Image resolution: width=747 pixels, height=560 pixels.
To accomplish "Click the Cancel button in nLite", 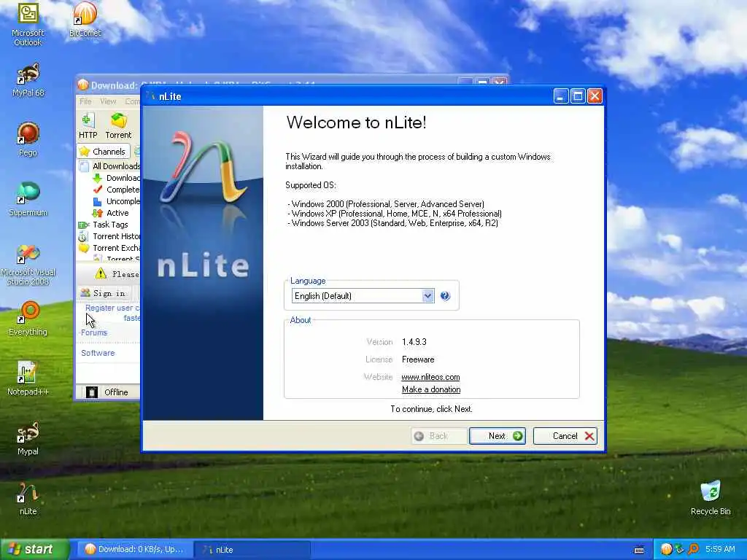I will click(x=565, y=436).
